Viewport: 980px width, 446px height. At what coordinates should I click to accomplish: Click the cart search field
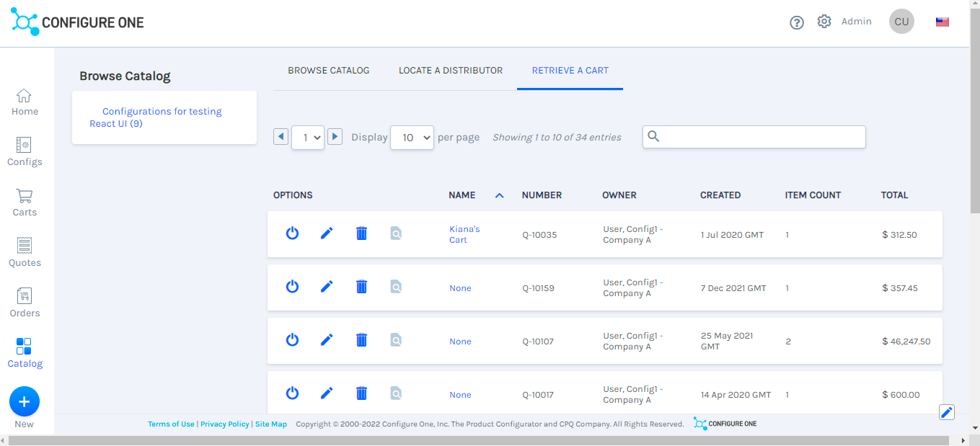coord(754,137)
